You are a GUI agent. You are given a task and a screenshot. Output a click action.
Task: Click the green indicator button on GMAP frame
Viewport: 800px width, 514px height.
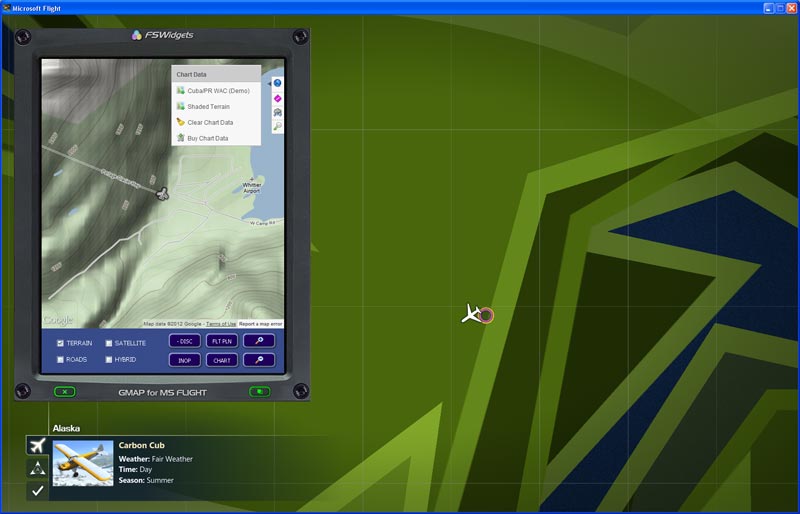point(260,391)
